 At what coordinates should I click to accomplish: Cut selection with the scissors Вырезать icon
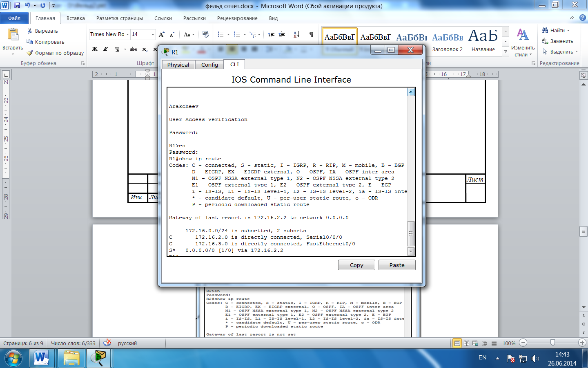point(42,31)
